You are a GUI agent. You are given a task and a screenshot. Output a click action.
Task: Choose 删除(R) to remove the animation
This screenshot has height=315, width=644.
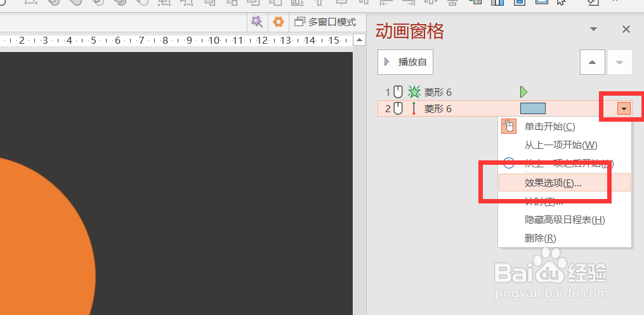pos(564,238)
